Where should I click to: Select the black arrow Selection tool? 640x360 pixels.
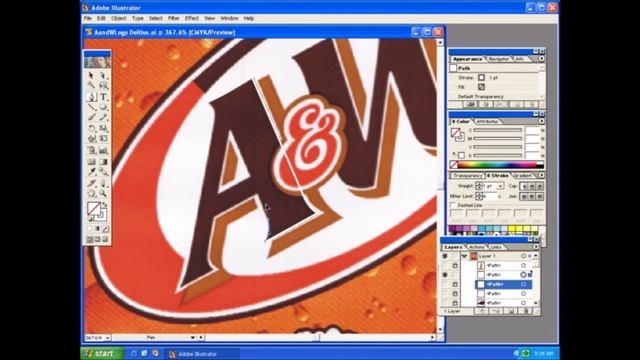click(x=91, y=76)
